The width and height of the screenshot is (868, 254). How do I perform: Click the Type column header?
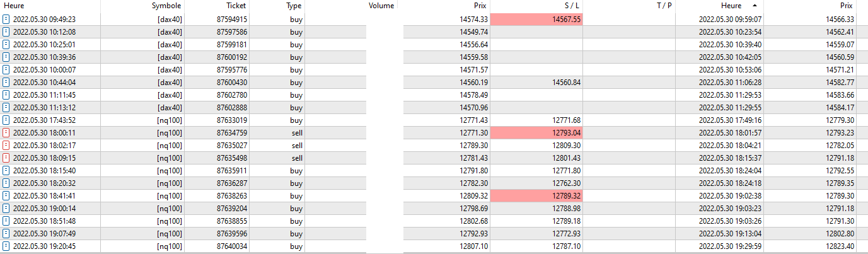294,6
